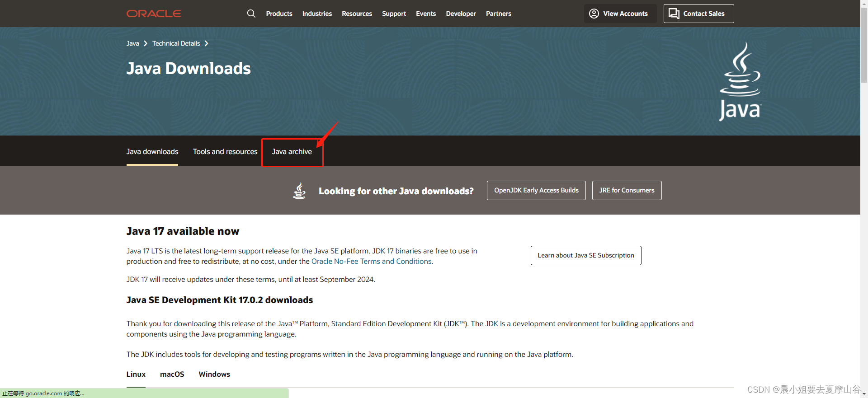
Task: Click 'Java SE Development Kit 17.0.2 downloads' heading
Action: pyautogui.click(x=220, y=300)
